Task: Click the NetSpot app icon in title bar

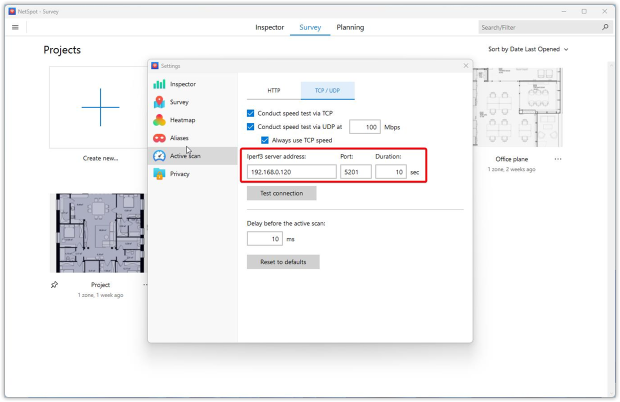Action: tap(12, 11)
